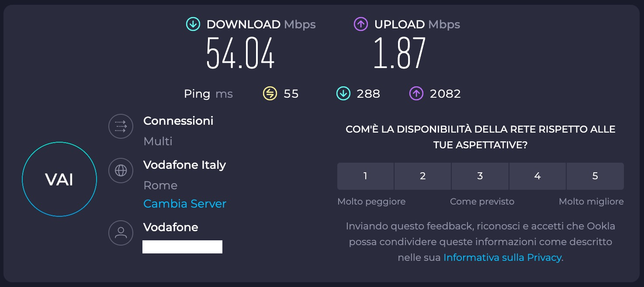Click the Vodafone Italy server name

[184, 165]
